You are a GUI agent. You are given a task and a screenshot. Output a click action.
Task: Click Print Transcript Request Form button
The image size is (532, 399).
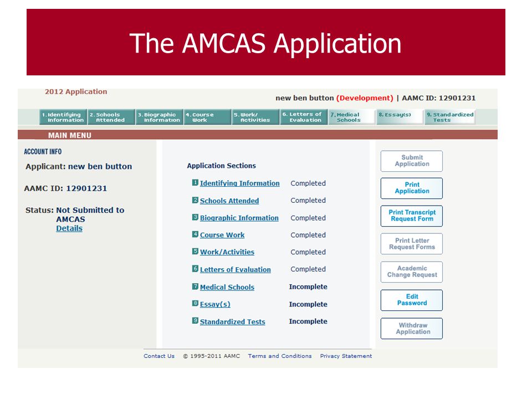pyautogui.click(x=412, y=216)
